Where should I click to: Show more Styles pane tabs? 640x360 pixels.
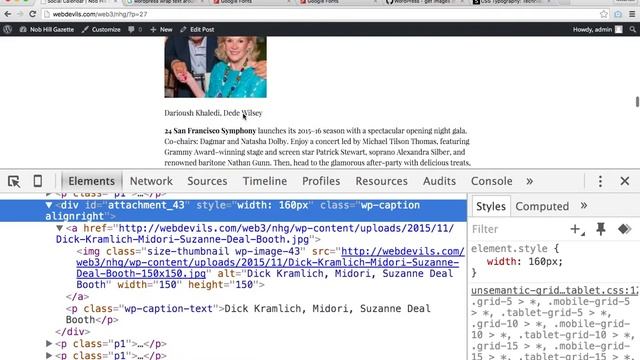584,205
